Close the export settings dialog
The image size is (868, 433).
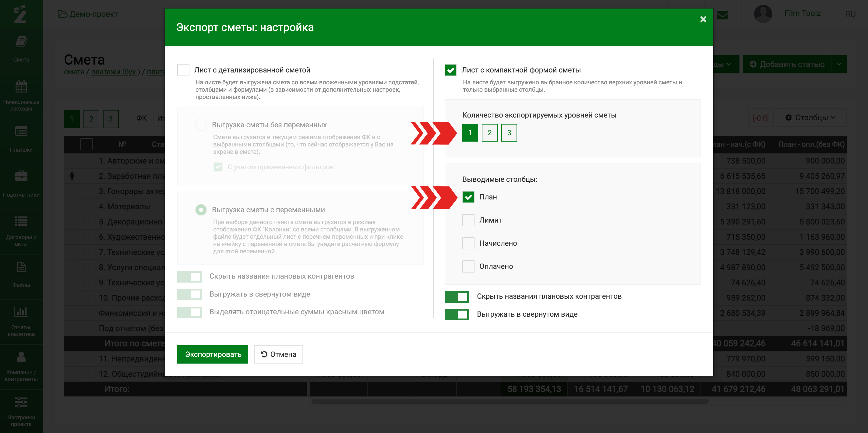tap(703, 19)
